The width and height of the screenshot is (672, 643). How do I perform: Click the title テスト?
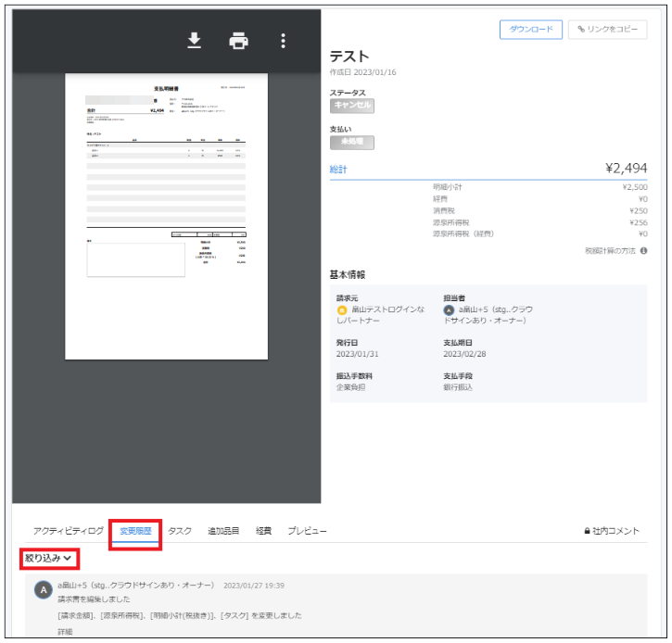(349, 57)
